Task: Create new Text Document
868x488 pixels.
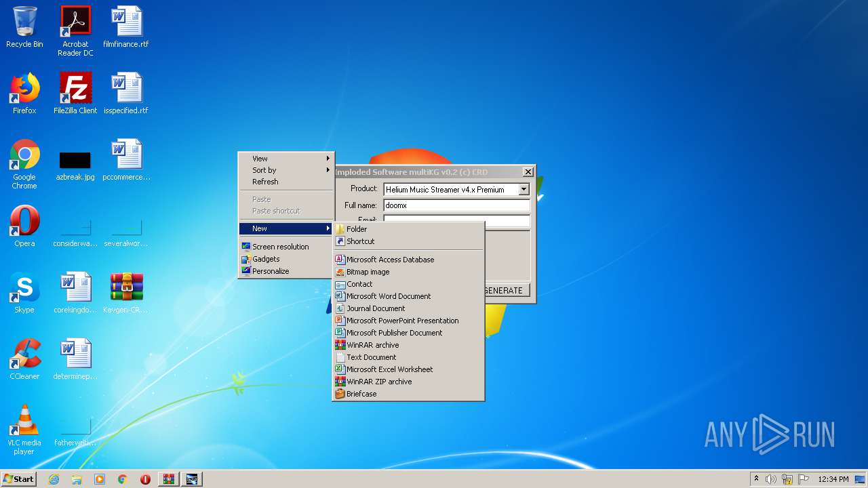Action: click(408, 357)
